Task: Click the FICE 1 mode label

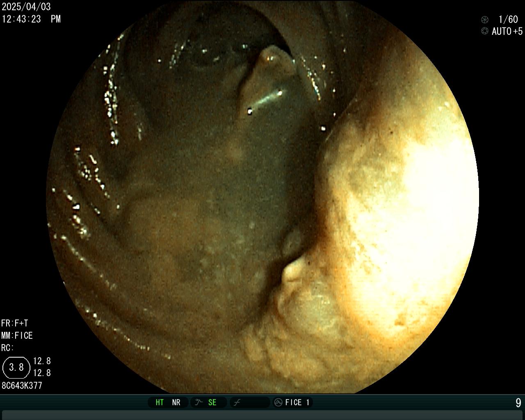Action: coord(297,402)
